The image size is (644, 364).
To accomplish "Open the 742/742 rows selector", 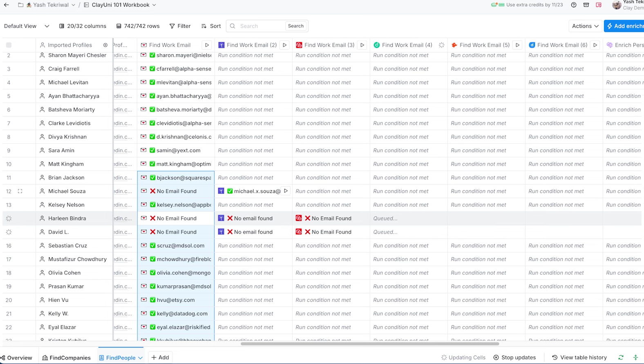I will [138, 26].
